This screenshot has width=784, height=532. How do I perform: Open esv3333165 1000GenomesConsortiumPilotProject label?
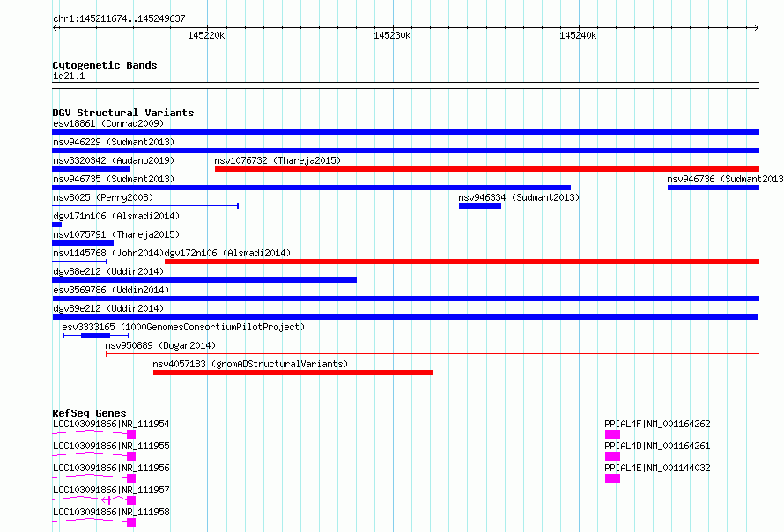tap(183, 327)
